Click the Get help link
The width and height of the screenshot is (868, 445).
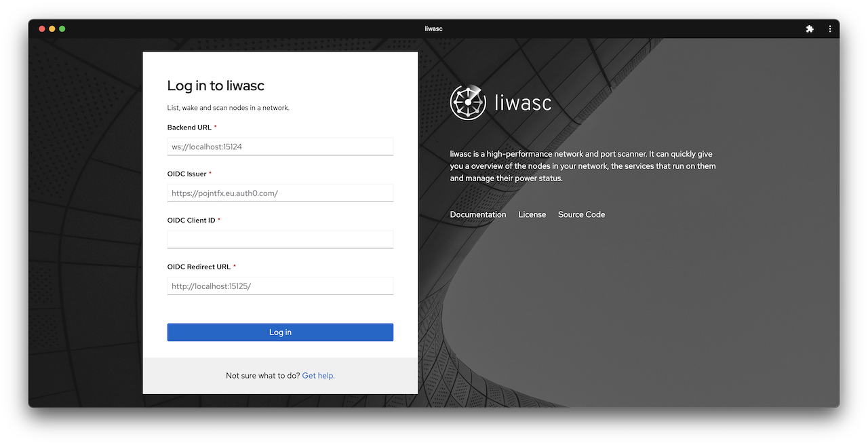[318, 375]
